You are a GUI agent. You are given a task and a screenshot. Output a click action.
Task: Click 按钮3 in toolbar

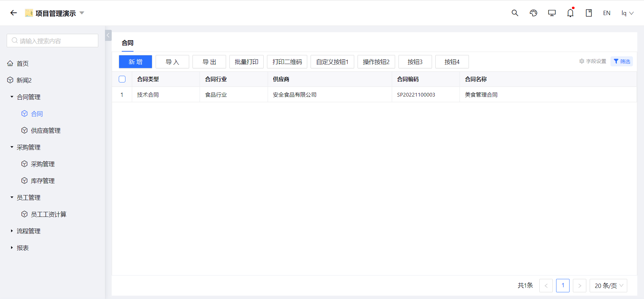coord(415,62)
